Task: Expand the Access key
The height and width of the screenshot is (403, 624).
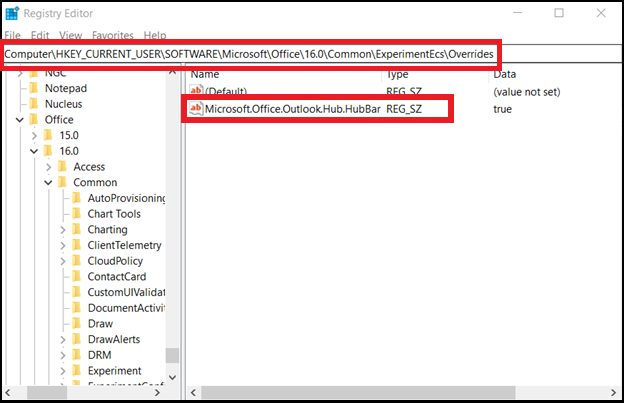Action: (49, 167)
